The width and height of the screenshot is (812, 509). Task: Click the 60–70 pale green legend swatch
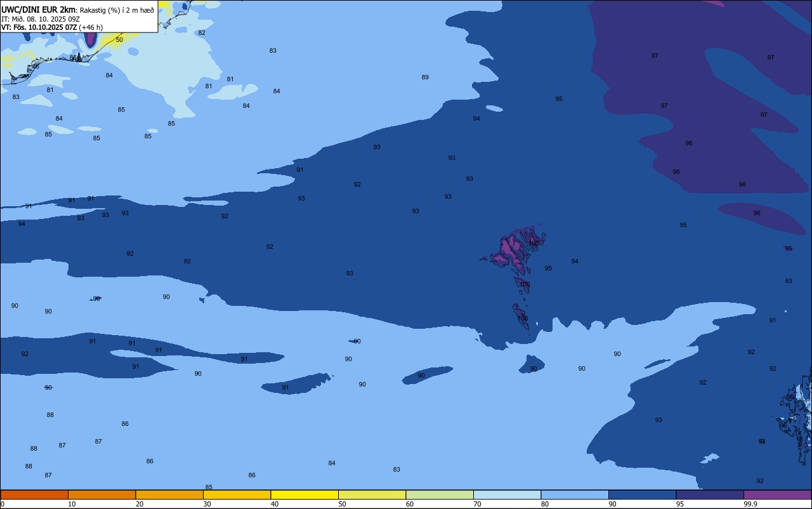pyautogui.click(x=440, y=494)
